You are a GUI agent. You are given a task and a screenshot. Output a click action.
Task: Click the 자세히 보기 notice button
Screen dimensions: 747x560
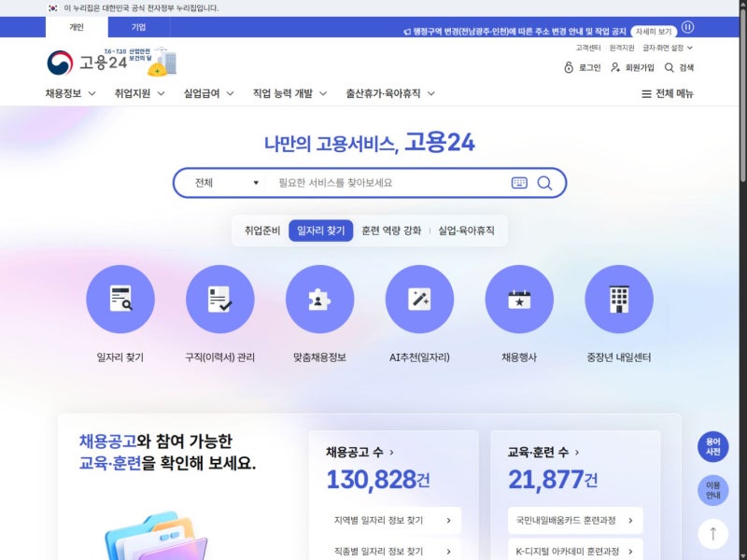tap(654, 32)
